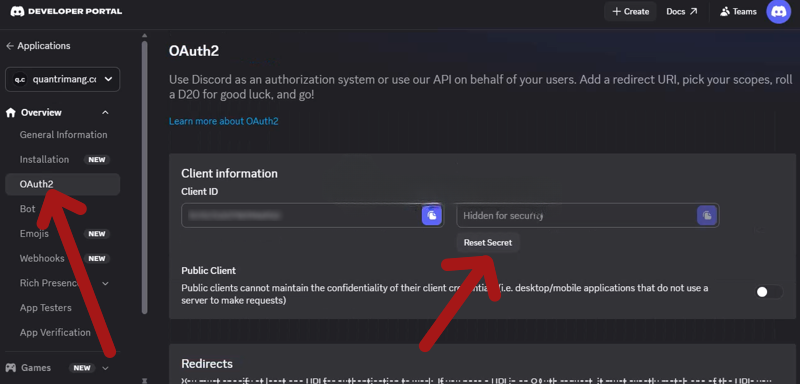Screen dimensions: 800x384
Task: Open the Discord user avatar menu
Action: click(x=779, y=11)
